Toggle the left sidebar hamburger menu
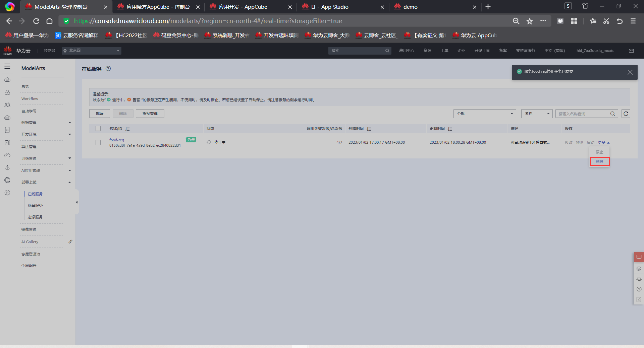Screen dimensions: 644x348 pyautogui.click(x=7, y=66)
